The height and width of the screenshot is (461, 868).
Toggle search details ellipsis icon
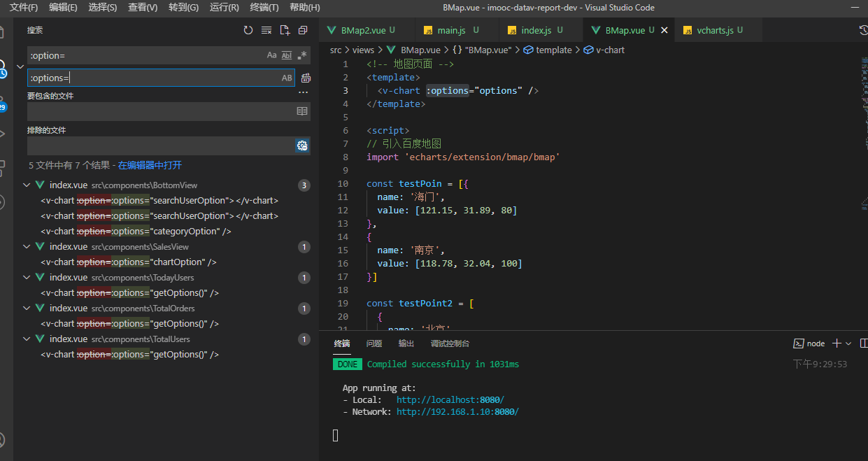[x=303, y=92]
